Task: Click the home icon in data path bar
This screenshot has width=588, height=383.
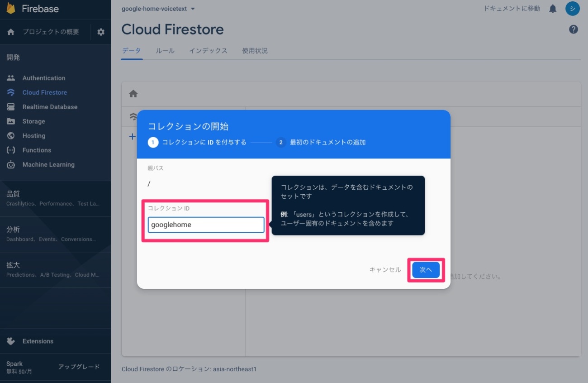Action: (133, 94)
